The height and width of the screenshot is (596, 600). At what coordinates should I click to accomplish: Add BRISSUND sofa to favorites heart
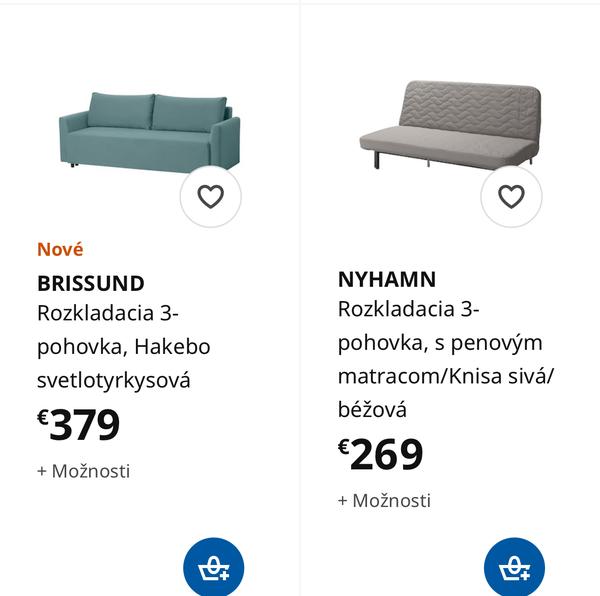point(210,197)
